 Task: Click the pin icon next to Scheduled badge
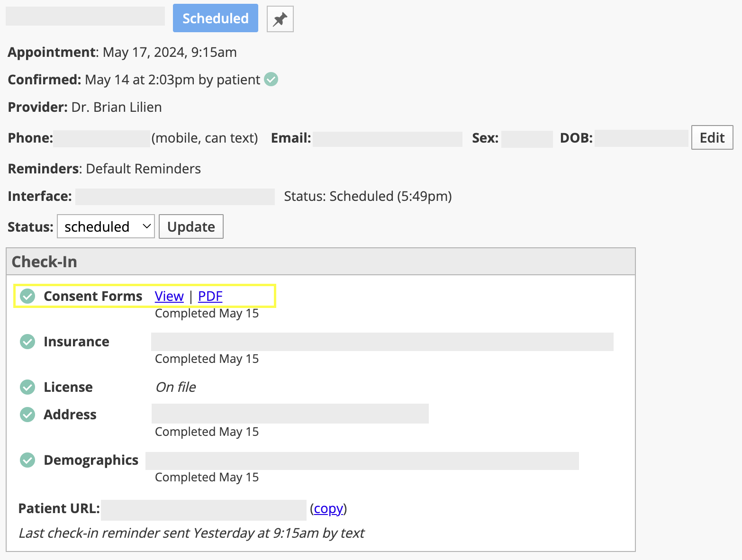(x=280, y=19)
